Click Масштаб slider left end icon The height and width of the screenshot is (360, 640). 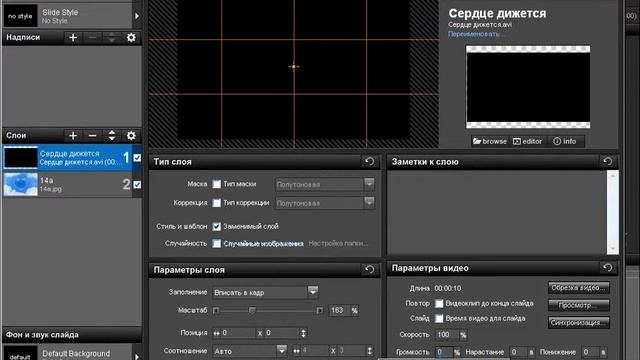pyautogui.click(x=216, y=311)
